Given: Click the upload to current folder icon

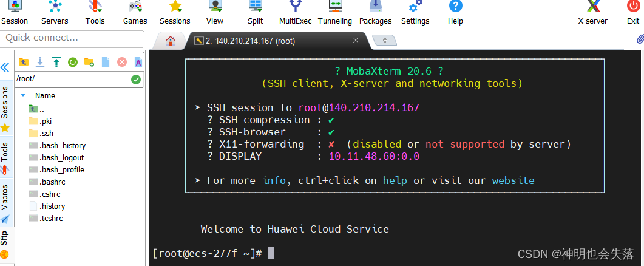Looking at the screenshot, I should point(56,62).
